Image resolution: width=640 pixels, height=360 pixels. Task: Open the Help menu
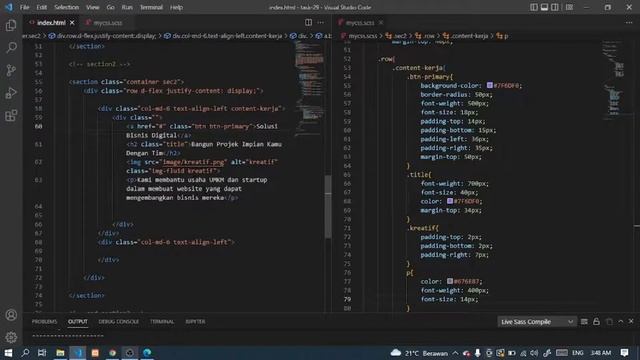click(x=176, y=7)
